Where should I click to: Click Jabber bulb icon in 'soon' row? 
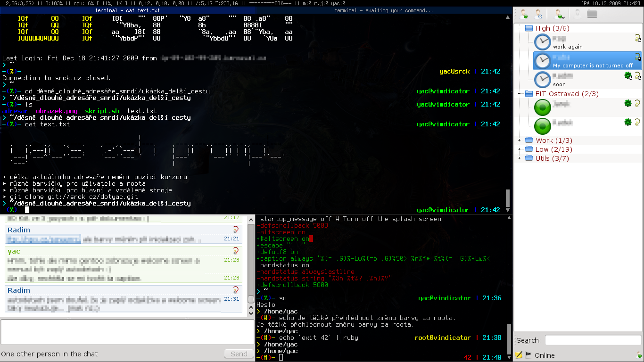pyautogui.click(x=638, y=76)
